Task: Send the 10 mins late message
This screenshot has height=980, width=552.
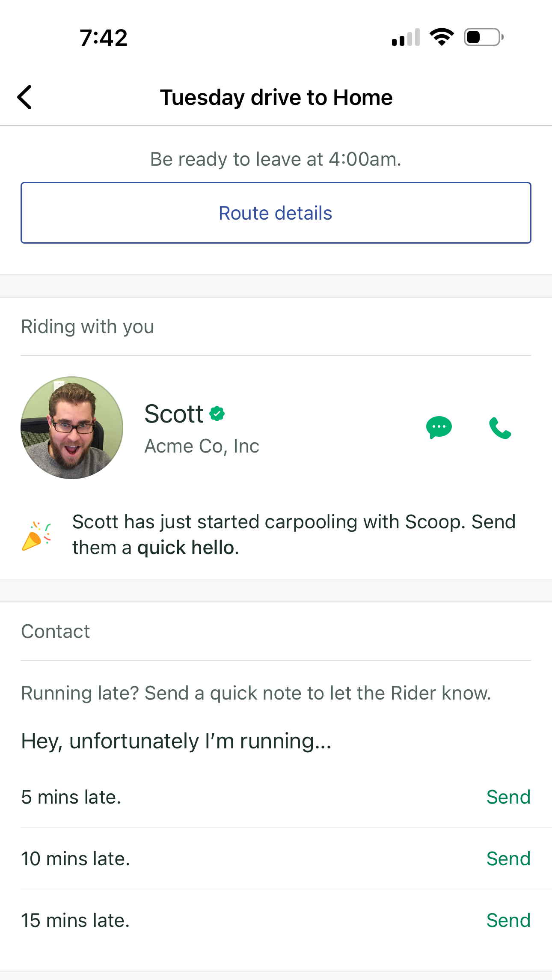Action: 508,859
